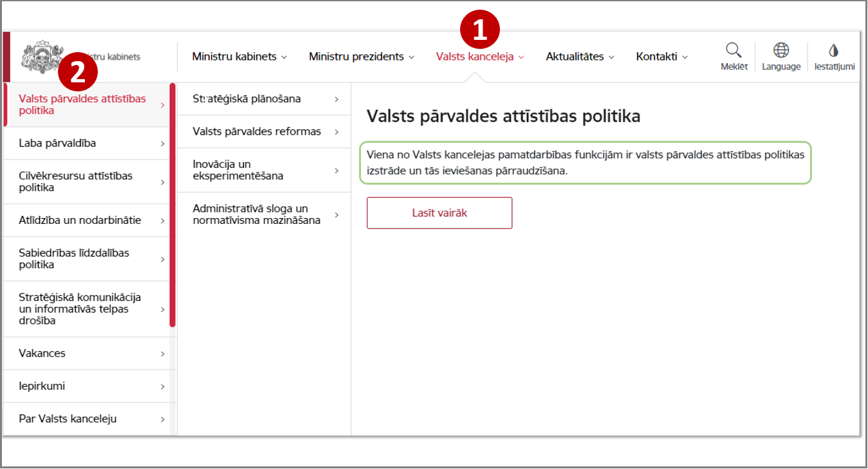Click chevron next to Vakances
868x469 pixels.
click(162, 354)
